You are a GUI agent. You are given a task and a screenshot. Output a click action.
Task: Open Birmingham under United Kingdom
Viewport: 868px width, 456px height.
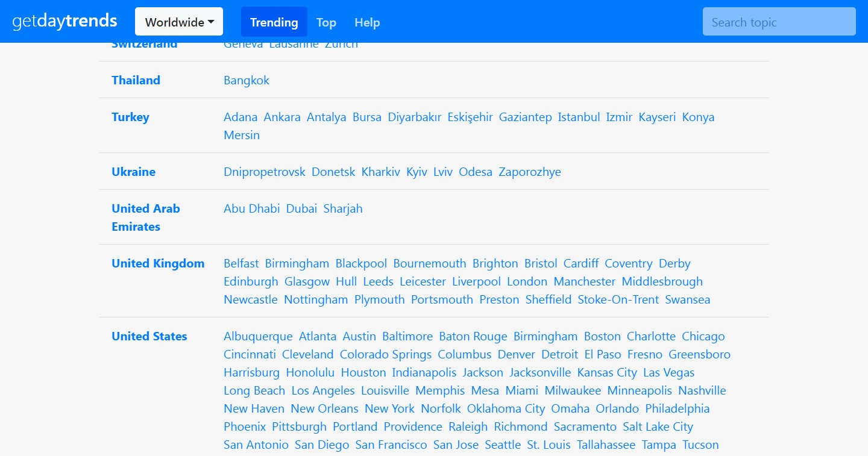[x=297, y=263]
